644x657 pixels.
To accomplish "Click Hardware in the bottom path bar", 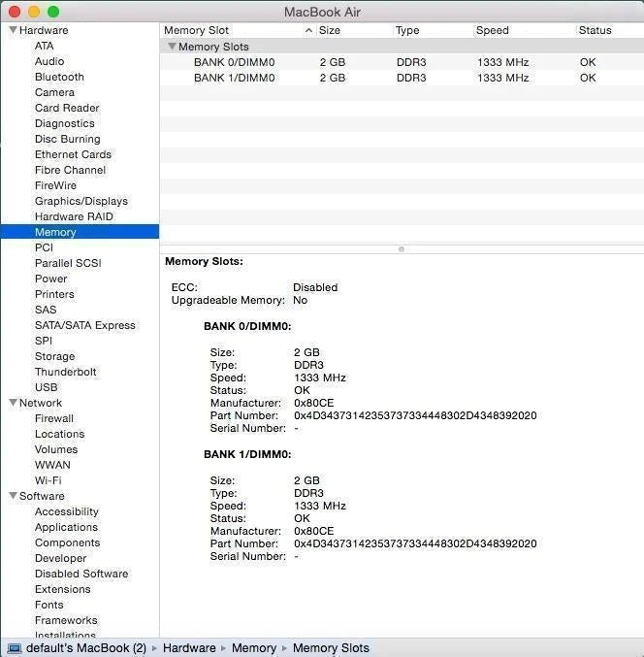I will [x=189, y=648].
